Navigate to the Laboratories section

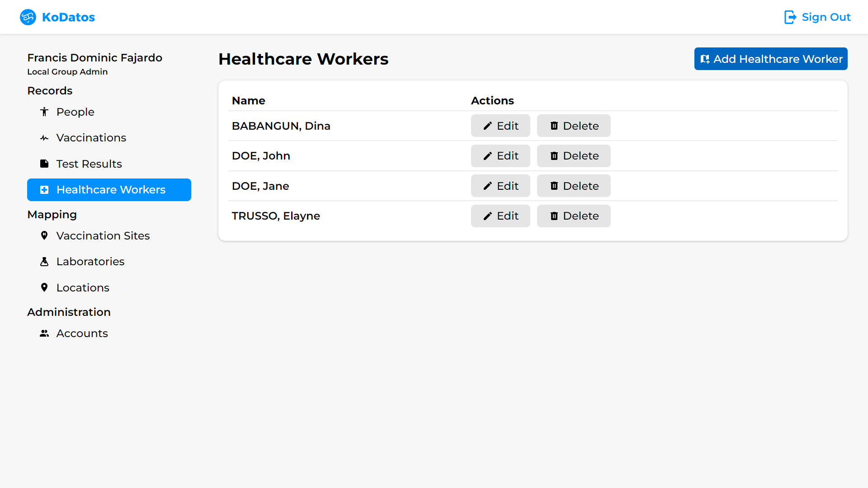tap(90, 262)
